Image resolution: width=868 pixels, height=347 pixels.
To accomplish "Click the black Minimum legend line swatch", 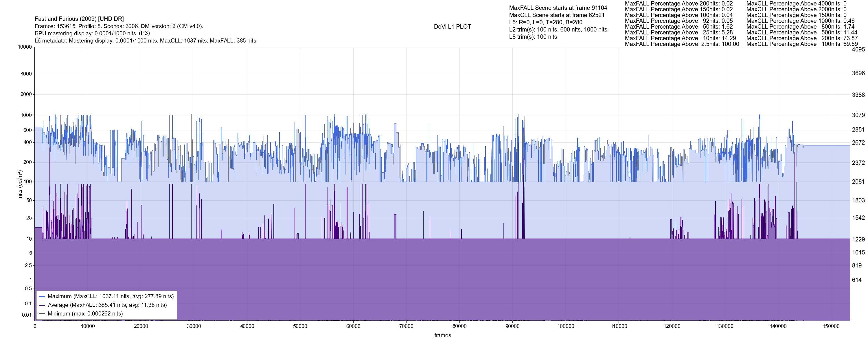I will (42, 314).
